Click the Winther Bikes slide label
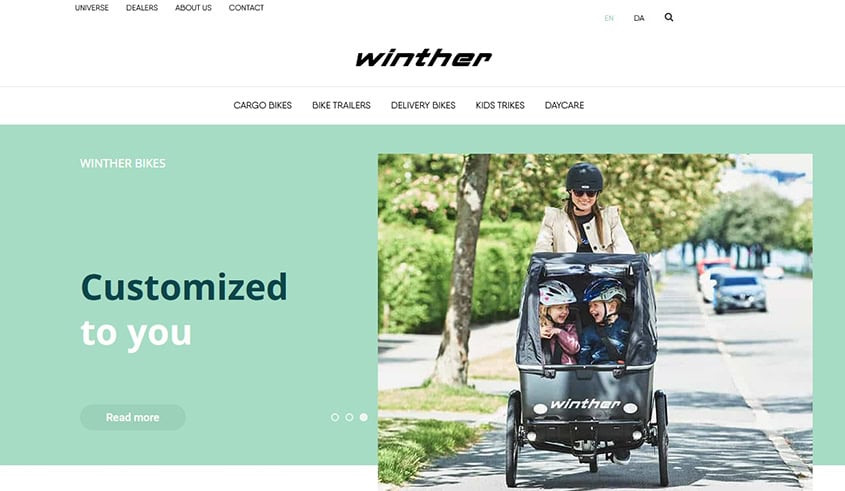Screen dimensions: 845x491 point(123,163)
